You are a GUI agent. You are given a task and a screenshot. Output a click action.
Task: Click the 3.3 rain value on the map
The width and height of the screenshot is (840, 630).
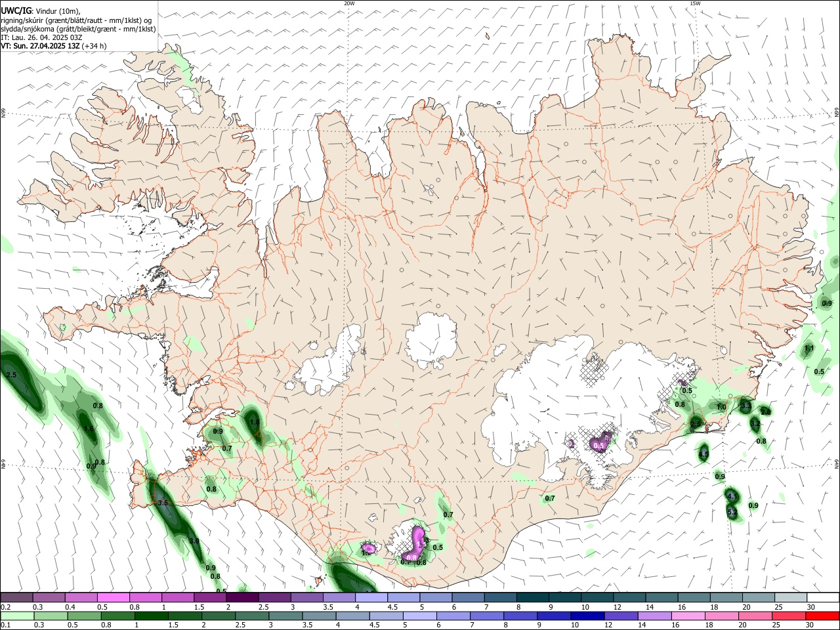pos(745,407)
